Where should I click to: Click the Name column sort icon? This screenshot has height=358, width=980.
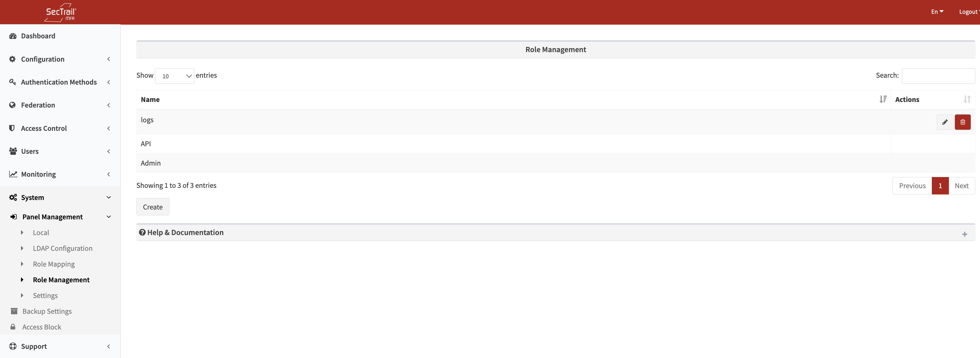[x=883, y=99]
